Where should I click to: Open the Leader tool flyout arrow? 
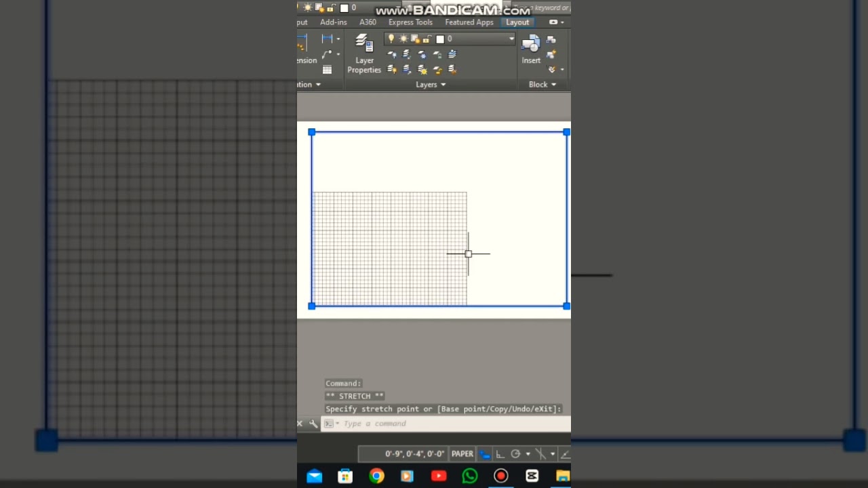pos(338,54)
